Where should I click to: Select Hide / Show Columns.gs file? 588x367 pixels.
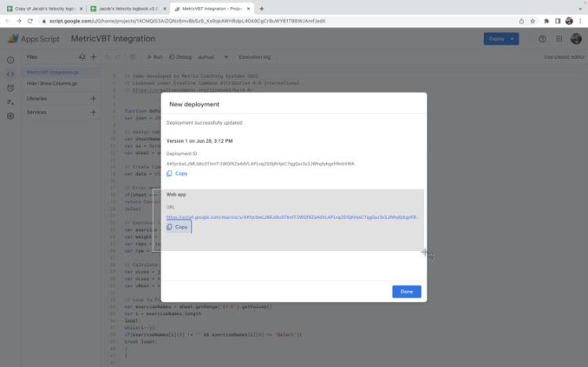click(52, 83)
